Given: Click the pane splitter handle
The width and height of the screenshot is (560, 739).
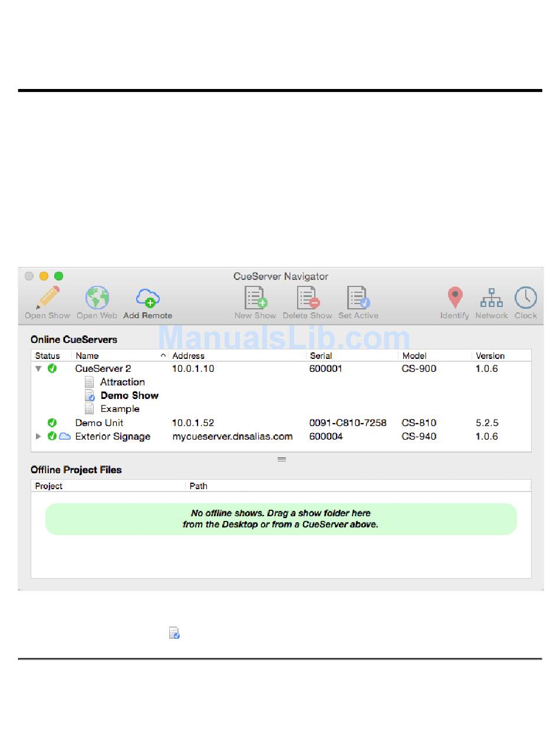Looking at the screenshot, I should pos(282,459).
